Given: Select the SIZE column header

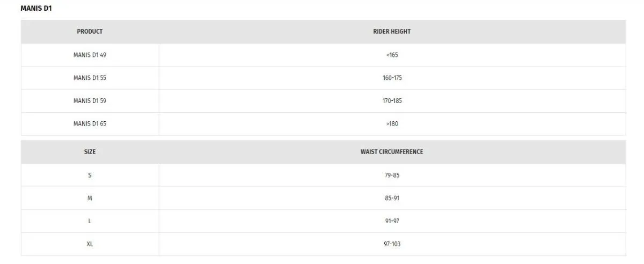Looking at the screenshot, I should point(90,152).
